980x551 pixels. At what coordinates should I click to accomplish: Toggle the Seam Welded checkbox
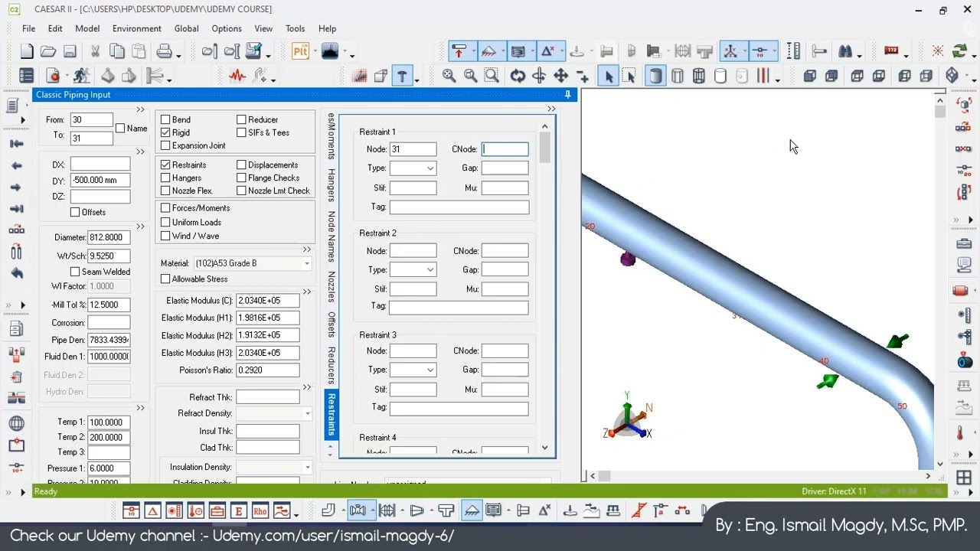(x=75, y=272)
